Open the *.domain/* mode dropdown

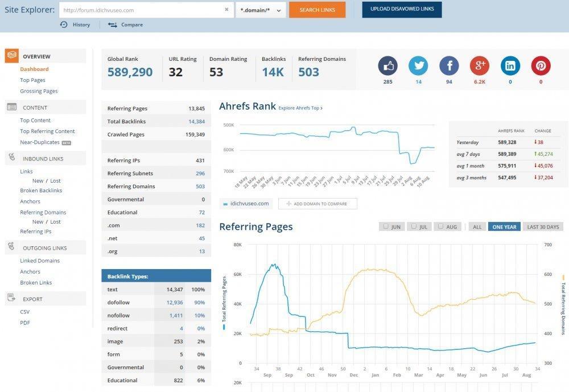(x=261, y=10)
